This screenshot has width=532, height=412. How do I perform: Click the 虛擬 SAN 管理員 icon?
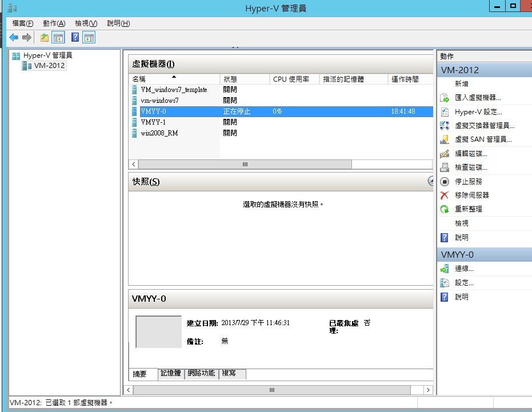click(445, 139)
